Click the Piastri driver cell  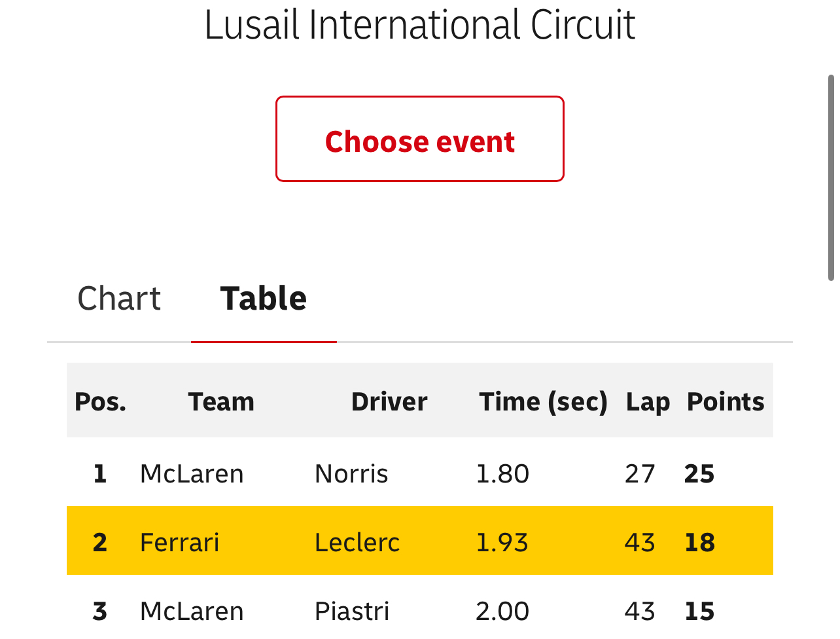pyautogui.click(x=352, y=611)
